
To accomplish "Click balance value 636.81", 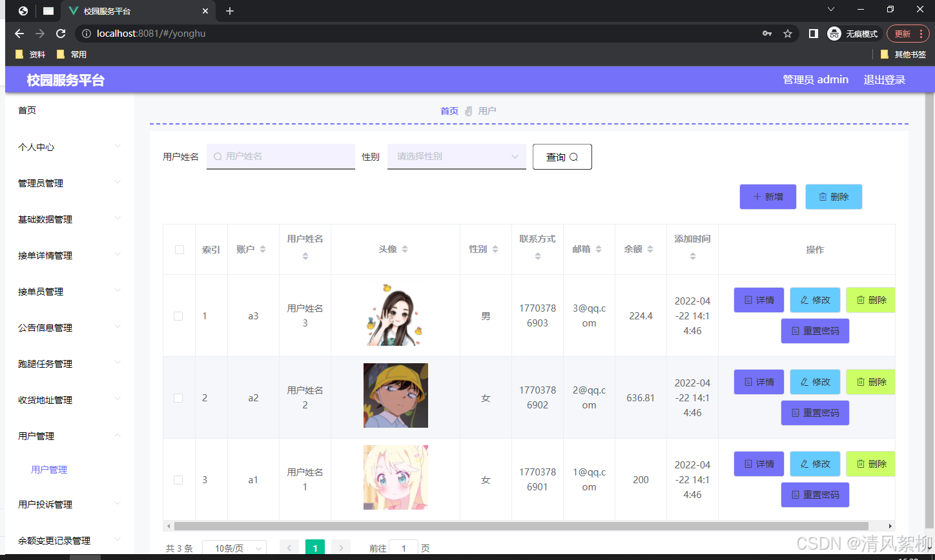I will coord(641,398).
